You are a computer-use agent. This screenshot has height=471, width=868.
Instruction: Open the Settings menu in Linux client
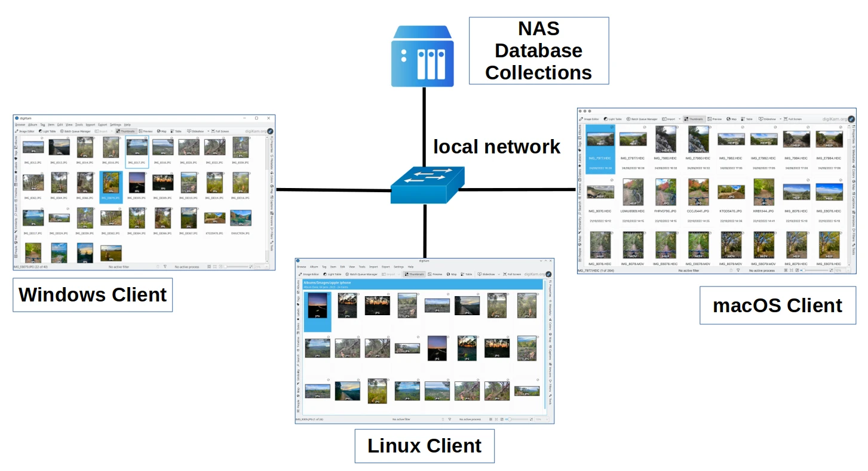coord(398,267)
